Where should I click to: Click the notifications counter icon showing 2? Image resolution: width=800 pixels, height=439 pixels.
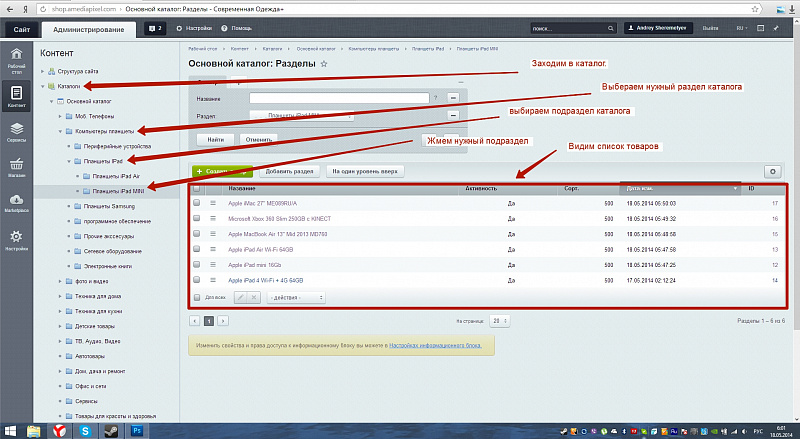pos(156,29)
